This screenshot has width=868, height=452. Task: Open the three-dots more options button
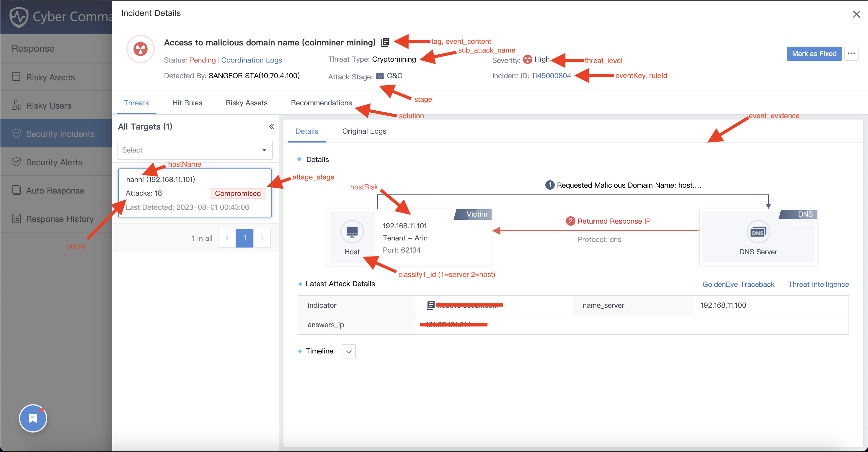tap(851, 54)
